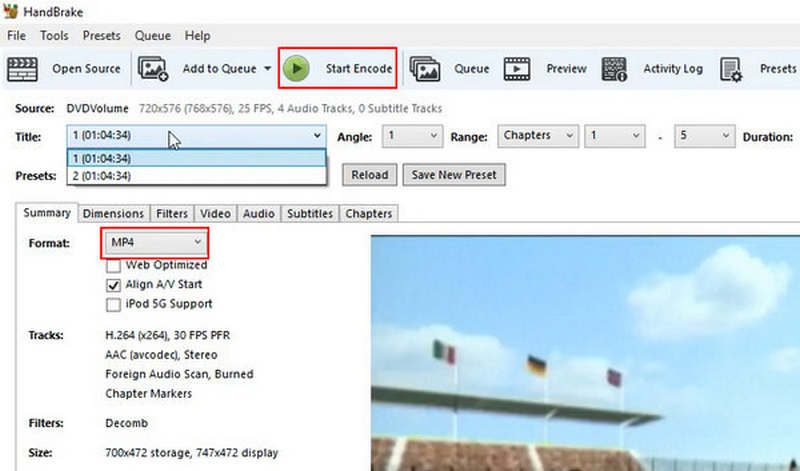This screenshot has width=800, height=471.
Task: Enable Web Optimized checkbox
Action: point(113,266)
